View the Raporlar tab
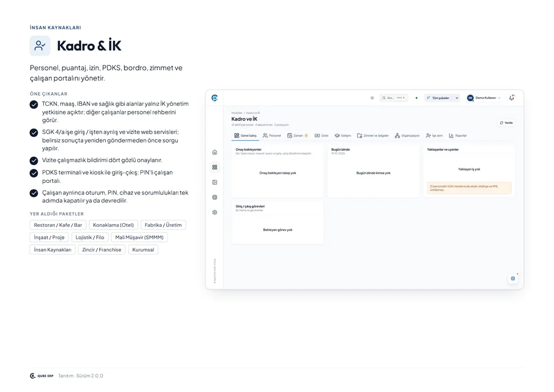 [458, 136]
